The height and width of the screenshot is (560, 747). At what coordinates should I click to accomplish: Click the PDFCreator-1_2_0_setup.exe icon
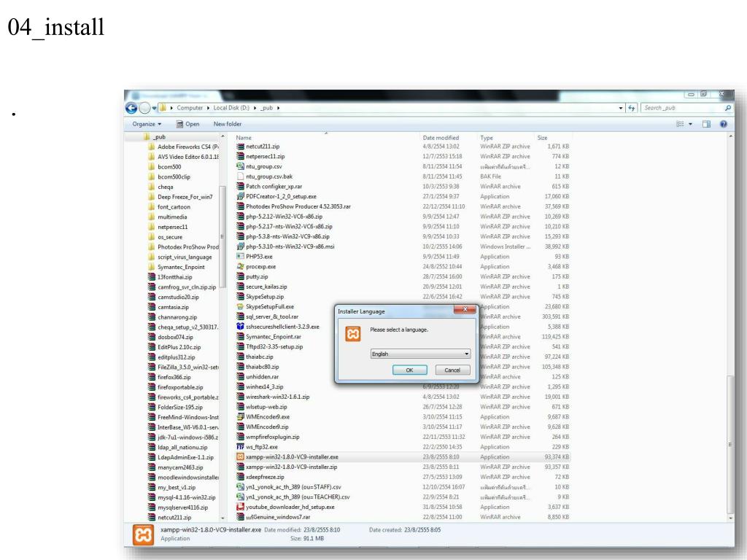[240, 197]
